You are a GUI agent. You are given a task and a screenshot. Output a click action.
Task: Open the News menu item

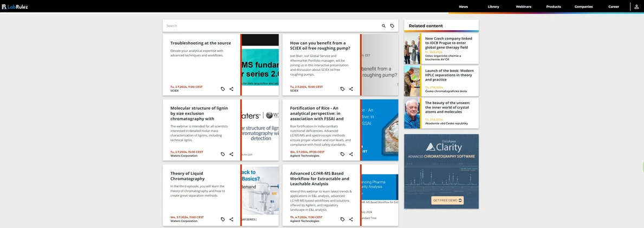463,6
